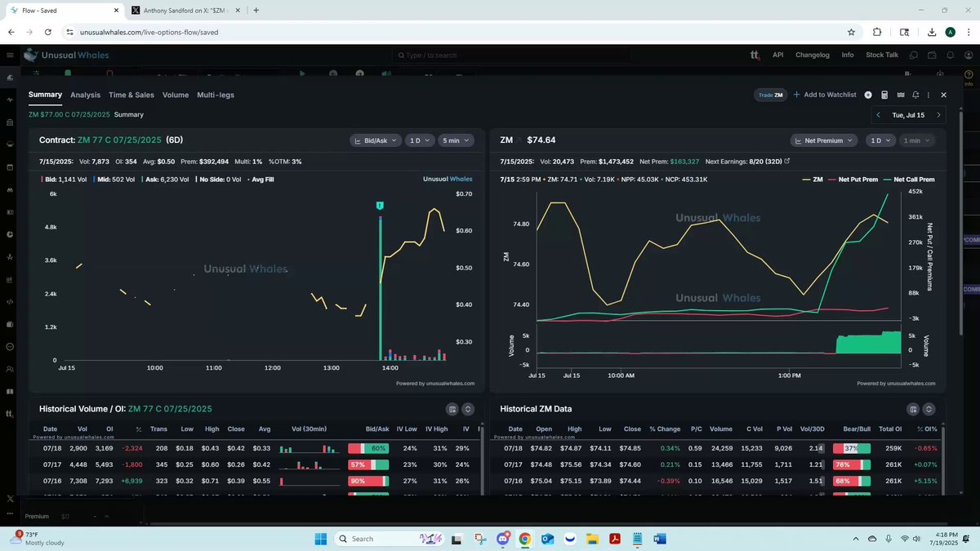The height and width of the screenshot is (551, 980).
Task: Close the contract summary panel
Action: 944,95
